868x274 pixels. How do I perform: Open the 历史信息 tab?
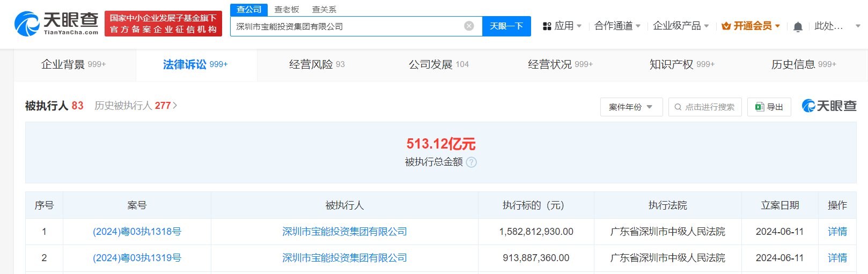tap(804, 64)
